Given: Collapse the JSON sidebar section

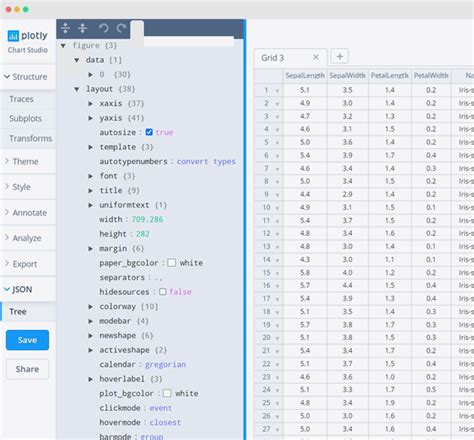Looking at the screenshot, I should (28, 289).
